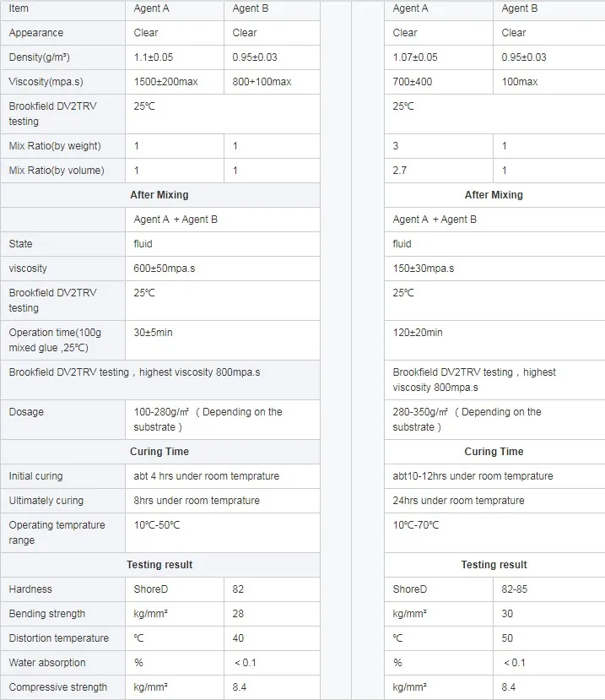Select the Appearance row label
This screenshot has width=605, height=700.
click(x=36, y=33)
